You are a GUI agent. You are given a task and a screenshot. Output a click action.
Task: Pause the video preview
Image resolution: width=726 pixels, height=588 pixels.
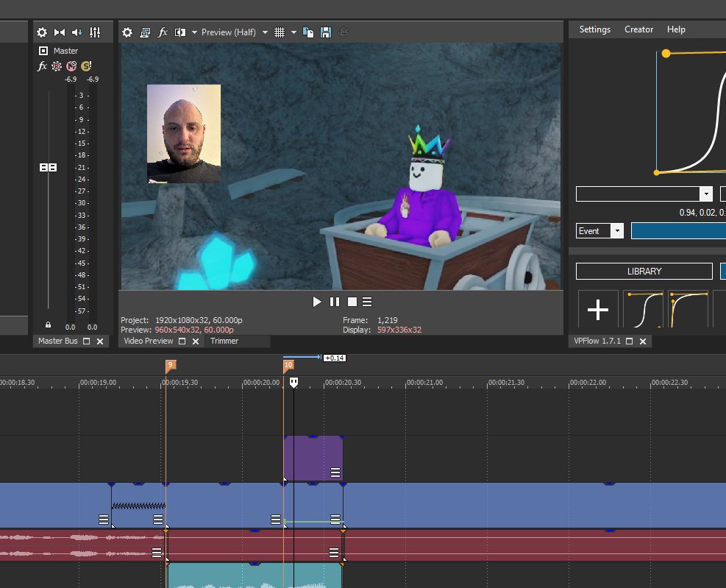click(334, 302)
